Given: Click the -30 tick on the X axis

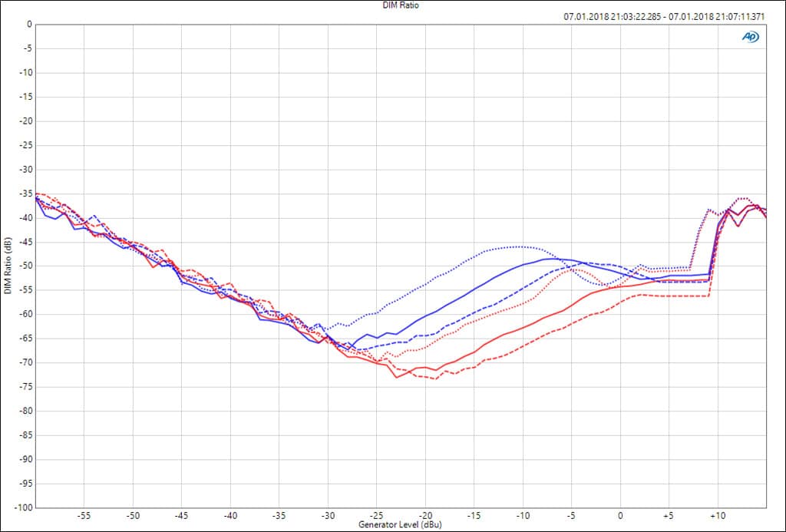Looking at the screenshot, I should pyautogui.click(x=328, y=515).
